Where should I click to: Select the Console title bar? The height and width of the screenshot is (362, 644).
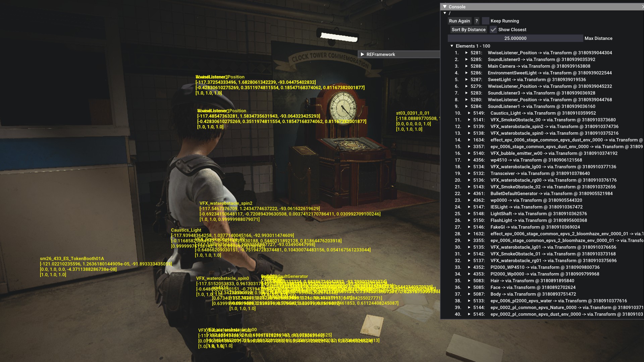pyautogui.click(x=537, y=7)
